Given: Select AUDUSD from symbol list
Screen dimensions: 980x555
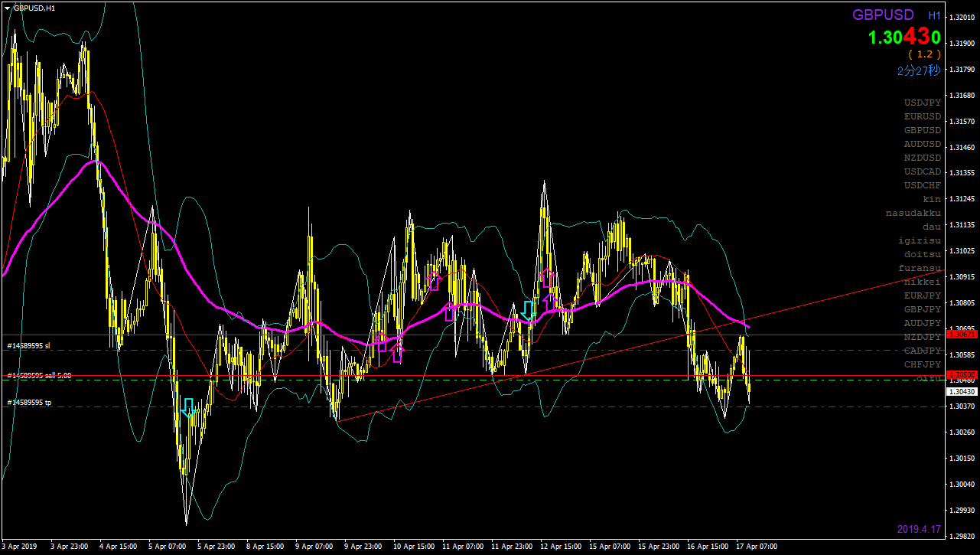Looking at the screenshot, I should point(922,144).
